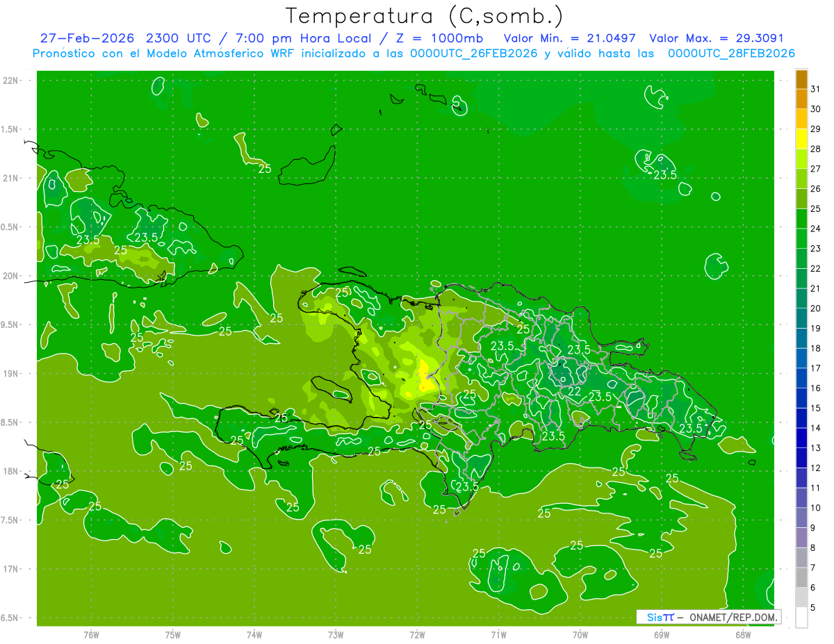Click color scale label "15"
The width and height of the screenshot is (834, 644).
click(816, 408)
